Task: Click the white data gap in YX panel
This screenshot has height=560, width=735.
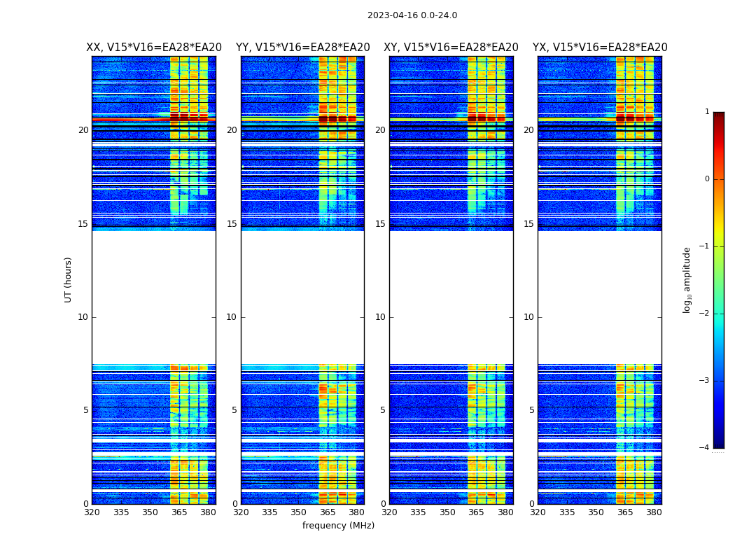Action: tap(599, 297)
